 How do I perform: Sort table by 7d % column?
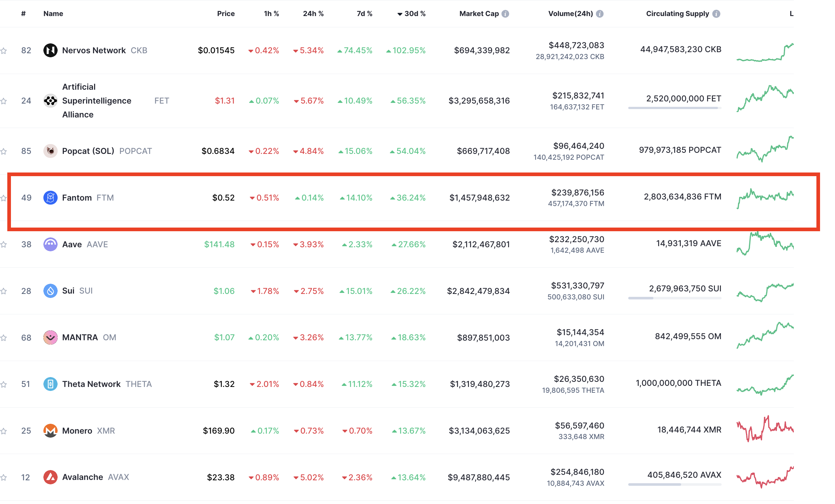tap(364, 14)
